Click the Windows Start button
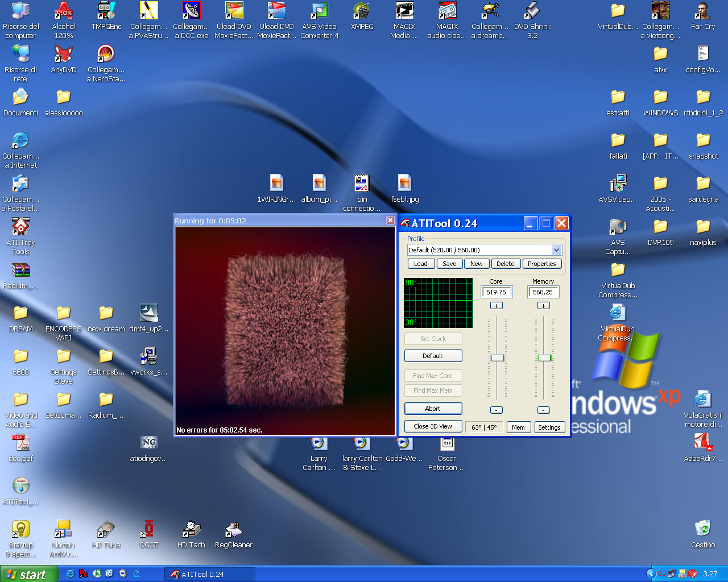The width and height of the screenshot is (728, 582). coord(28,574)
